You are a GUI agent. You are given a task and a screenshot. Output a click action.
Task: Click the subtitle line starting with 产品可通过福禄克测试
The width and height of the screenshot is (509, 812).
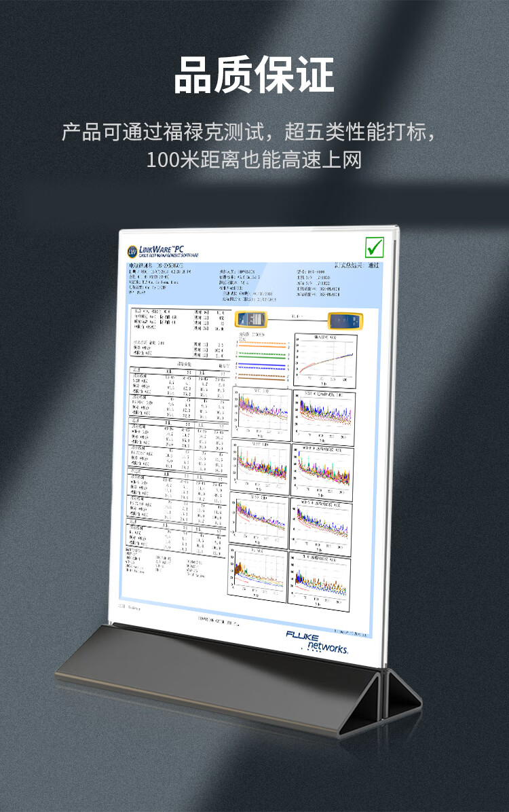pos(254,131)
